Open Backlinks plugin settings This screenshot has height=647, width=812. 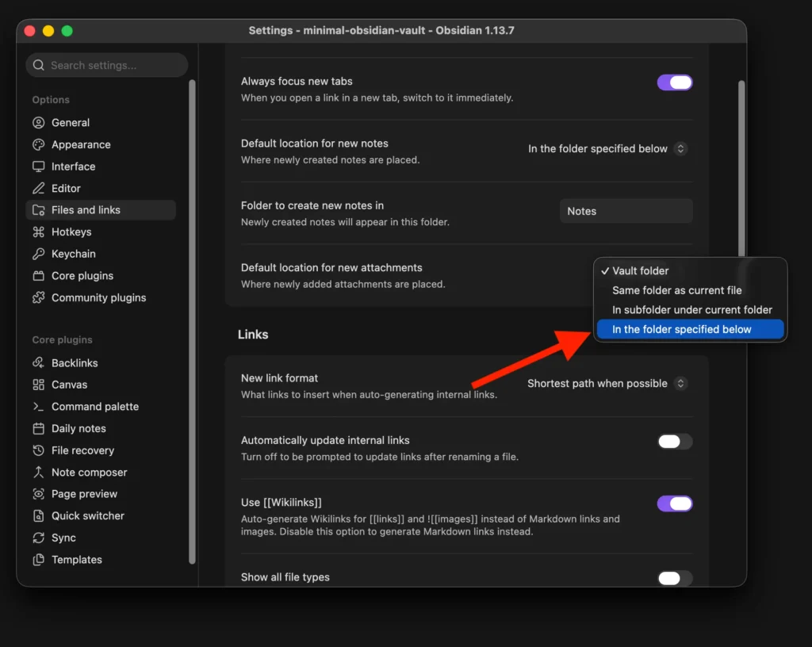pyautogui.click(x=101, y=363)
